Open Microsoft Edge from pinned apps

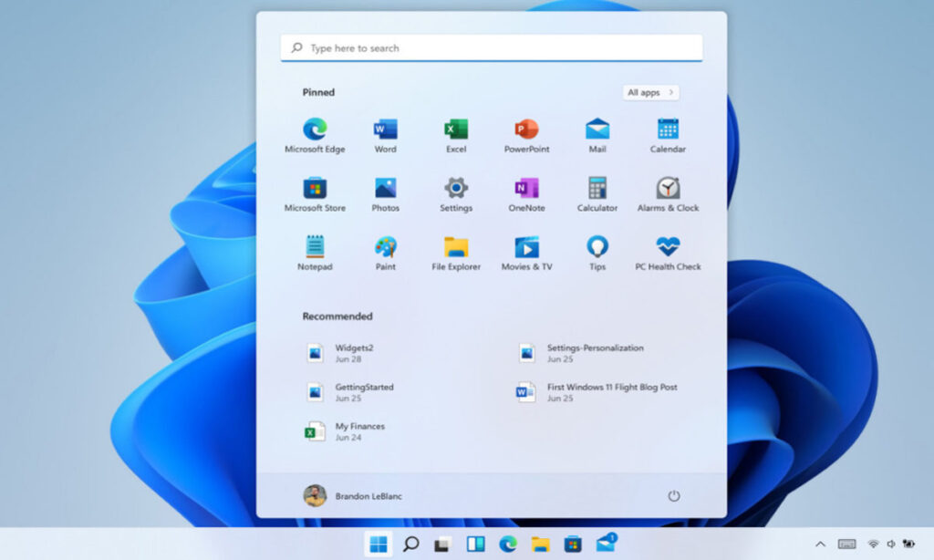(x=315, y=130)
